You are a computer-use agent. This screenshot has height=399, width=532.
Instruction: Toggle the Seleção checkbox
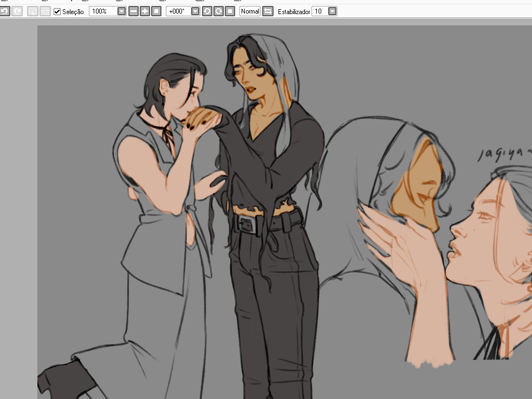click(57, 11)
